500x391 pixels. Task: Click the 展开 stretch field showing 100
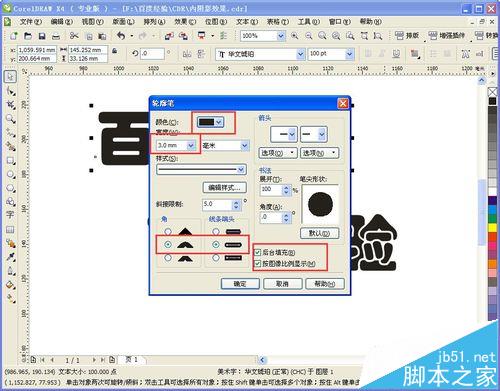click(x=271, y=190)
